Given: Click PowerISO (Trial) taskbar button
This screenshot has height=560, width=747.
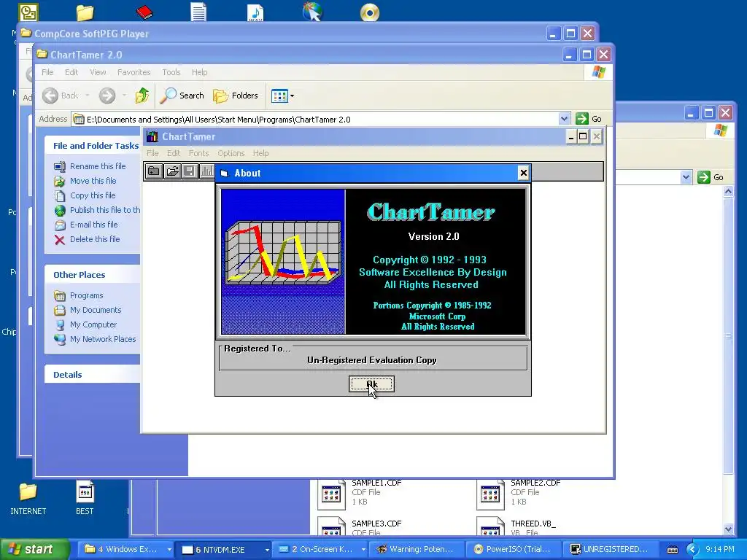Looking at the screenshot, I should (x=514, y=549).
